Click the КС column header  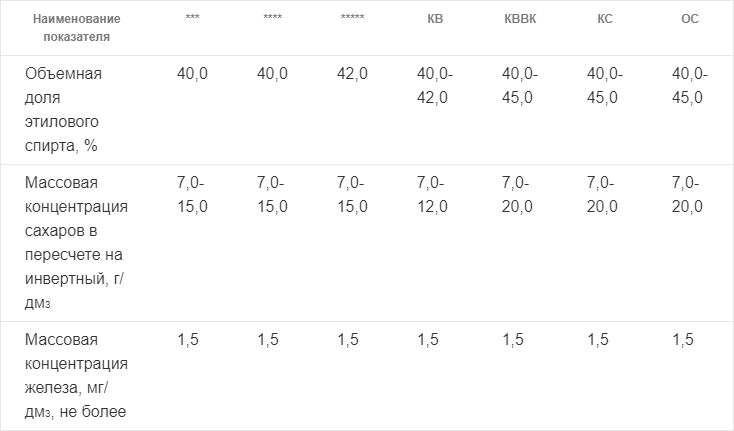605,19
